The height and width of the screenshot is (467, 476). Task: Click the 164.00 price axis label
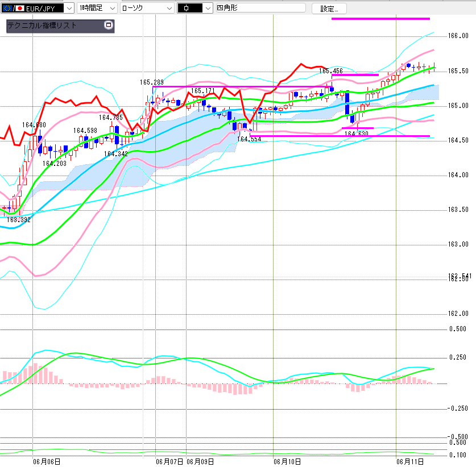(458, 175)
